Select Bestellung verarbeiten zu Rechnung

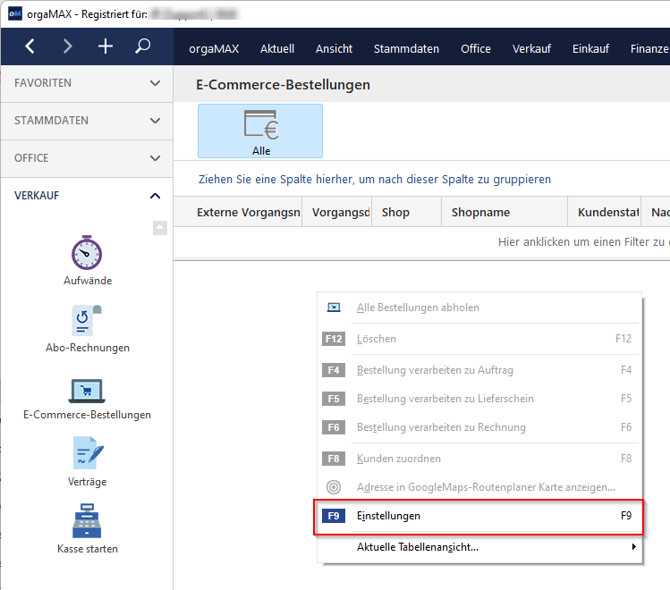pos(479,427)
